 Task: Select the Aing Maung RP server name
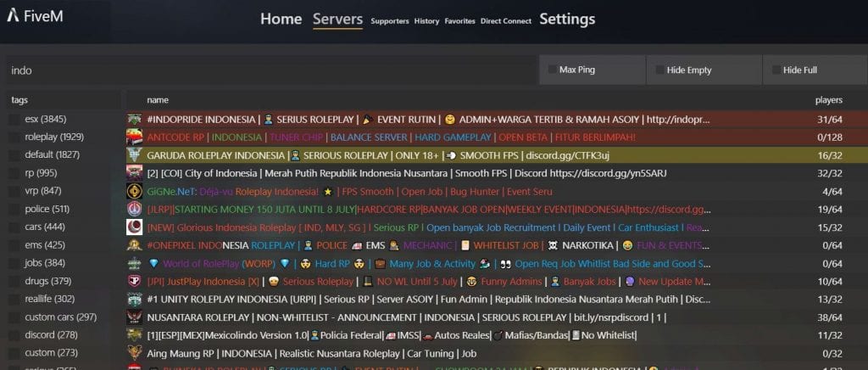pyautogui.click(x=312, y=353)
